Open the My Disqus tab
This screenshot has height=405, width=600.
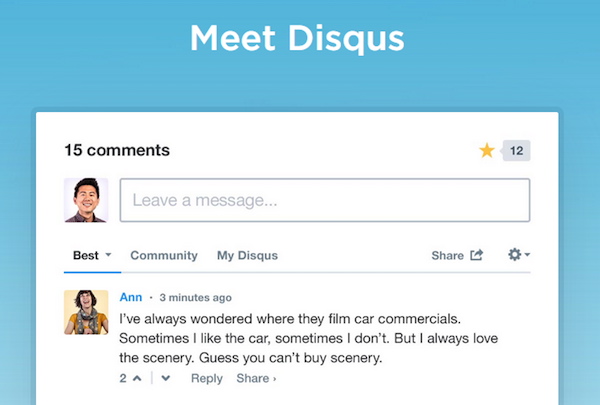pyautogui.click(x=247, y=255)
